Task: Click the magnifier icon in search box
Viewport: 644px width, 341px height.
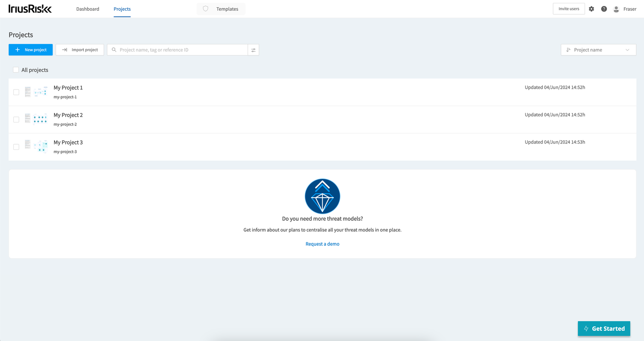Action: click(114, 50)
